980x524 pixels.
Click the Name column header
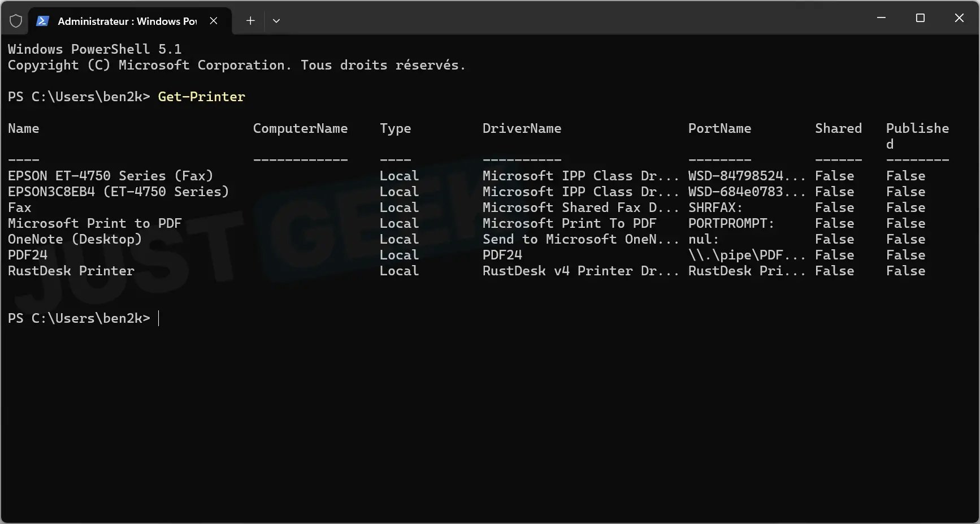(x=23, y=128)
